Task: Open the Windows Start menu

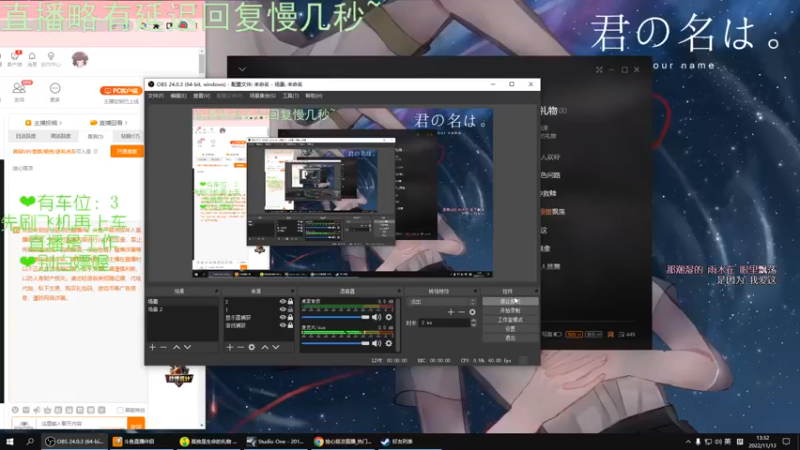Action: (x=10, y=441)
